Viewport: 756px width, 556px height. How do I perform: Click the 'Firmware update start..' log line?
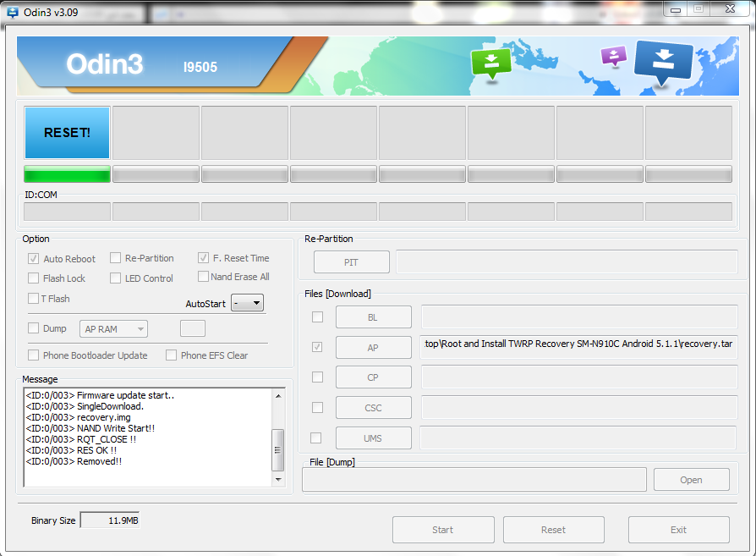(101, 395)
